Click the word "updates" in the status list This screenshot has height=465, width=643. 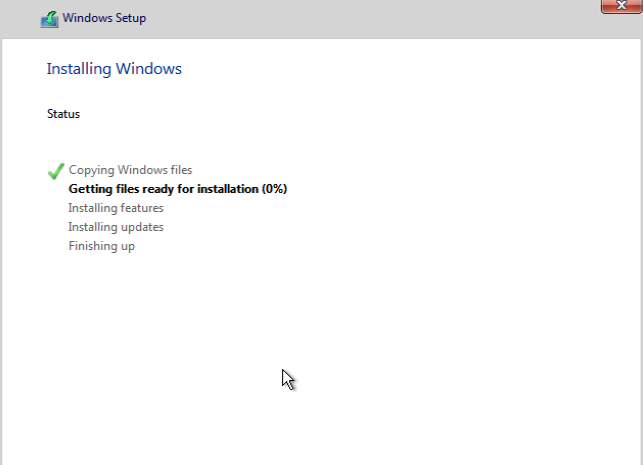(x=142, y=227)
